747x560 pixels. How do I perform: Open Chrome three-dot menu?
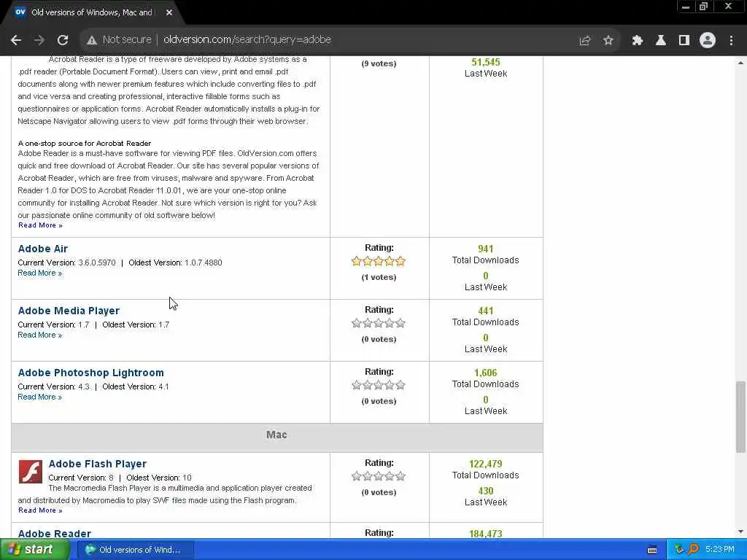click(x=731, y=41)
